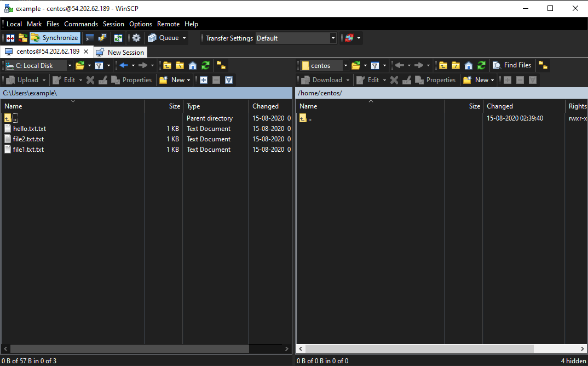Open the Files menu

click(53, 24)
